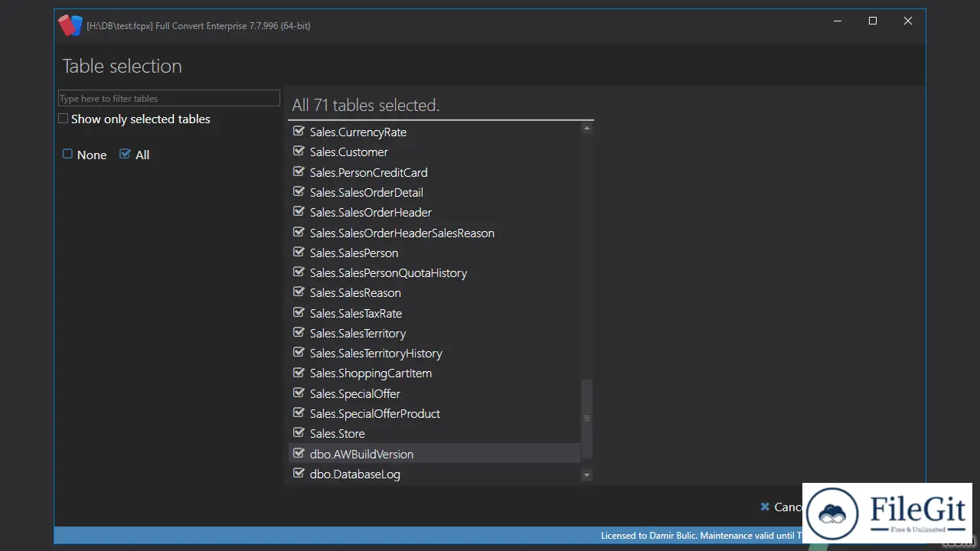This screenshot has width=980, height=551.
Task: Select the dbo.DatabaseLog row text
Action: click(354, 474)
